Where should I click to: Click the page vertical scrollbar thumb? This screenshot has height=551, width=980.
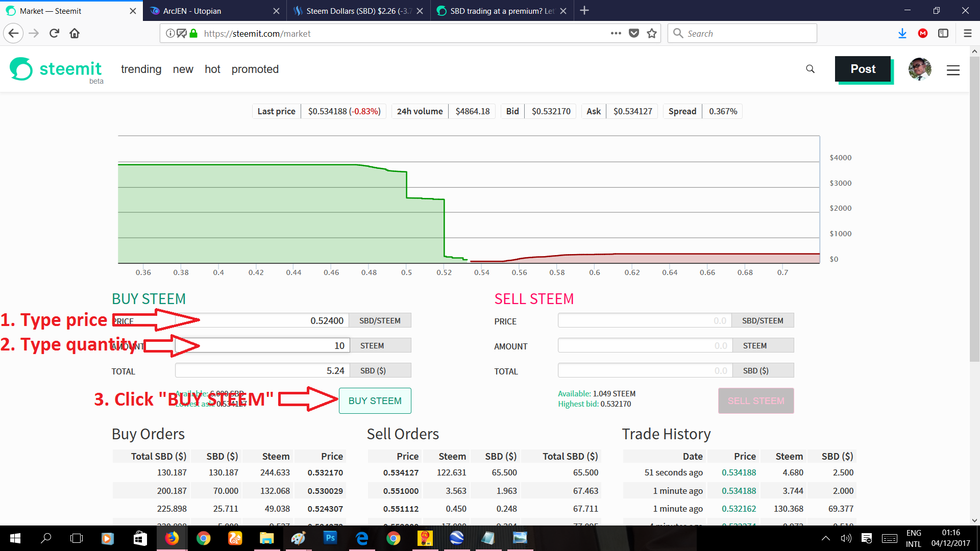974,209
